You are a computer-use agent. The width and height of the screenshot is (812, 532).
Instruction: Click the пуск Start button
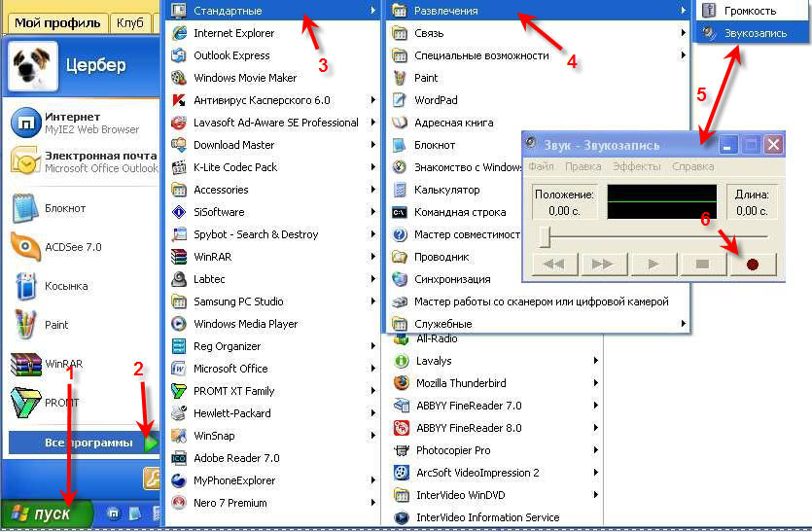47,514
